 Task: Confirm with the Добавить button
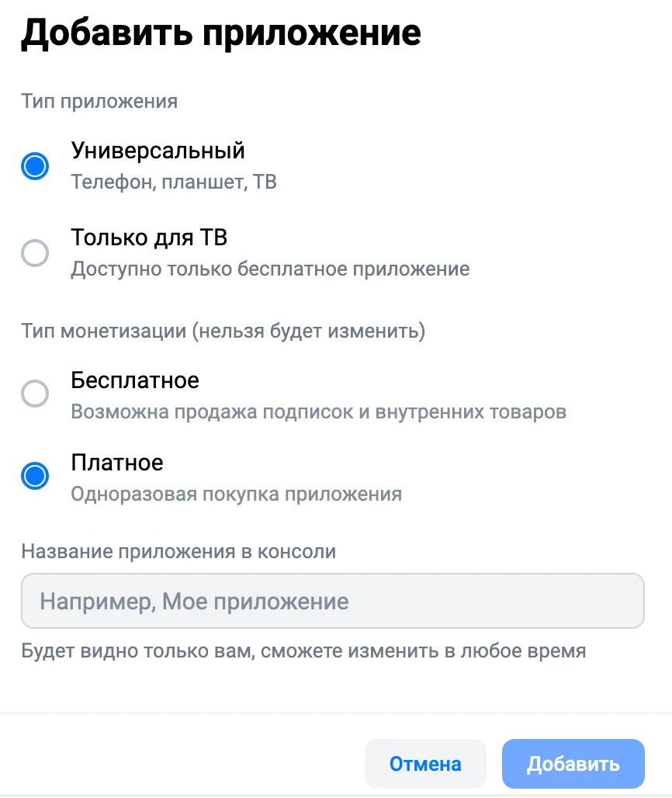(573, 764)
